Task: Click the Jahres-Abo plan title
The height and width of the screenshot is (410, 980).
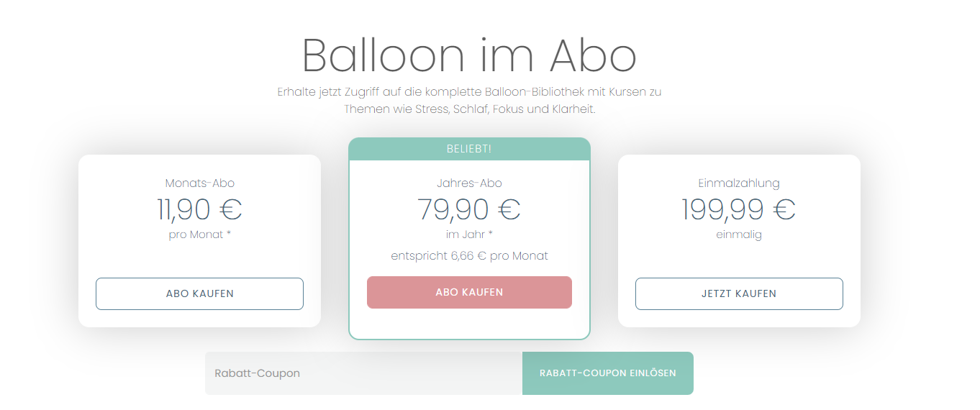Action: tap(469, 183)
